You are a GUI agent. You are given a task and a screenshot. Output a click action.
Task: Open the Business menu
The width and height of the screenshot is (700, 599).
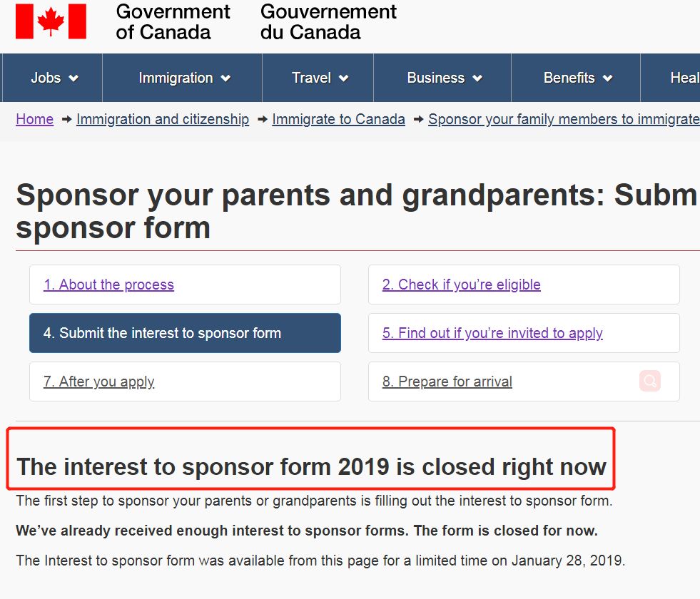(x=444, y=78)
